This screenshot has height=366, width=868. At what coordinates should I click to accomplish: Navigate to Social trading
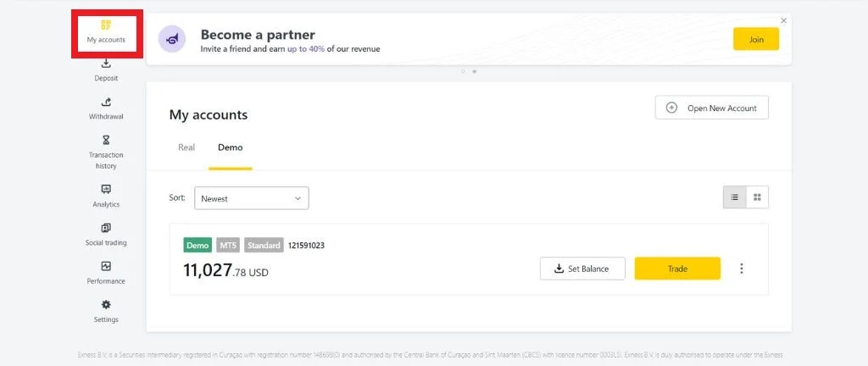pyautogui.click(x=106, y=235)
